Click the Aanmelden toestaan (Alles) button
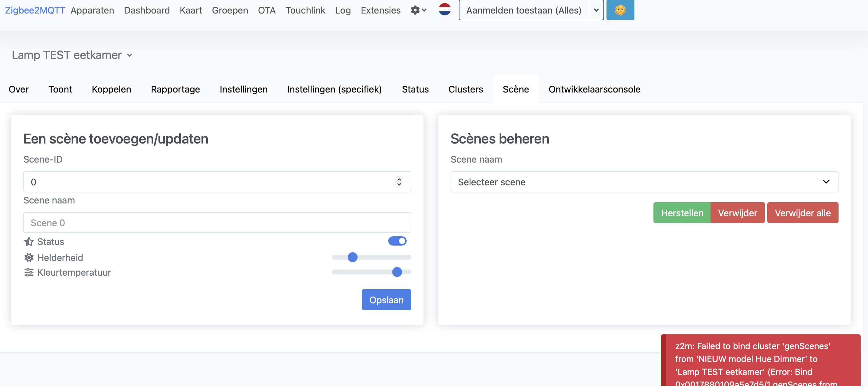This screenshot has height=386, width=868. 524,10
